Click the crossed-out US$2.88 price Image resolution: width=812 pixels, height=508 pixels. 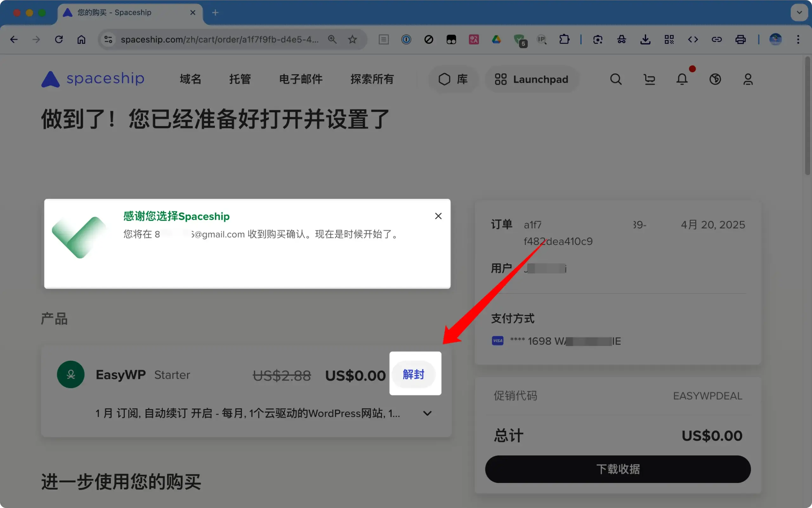pyautogui.click(x=282, y=375)
